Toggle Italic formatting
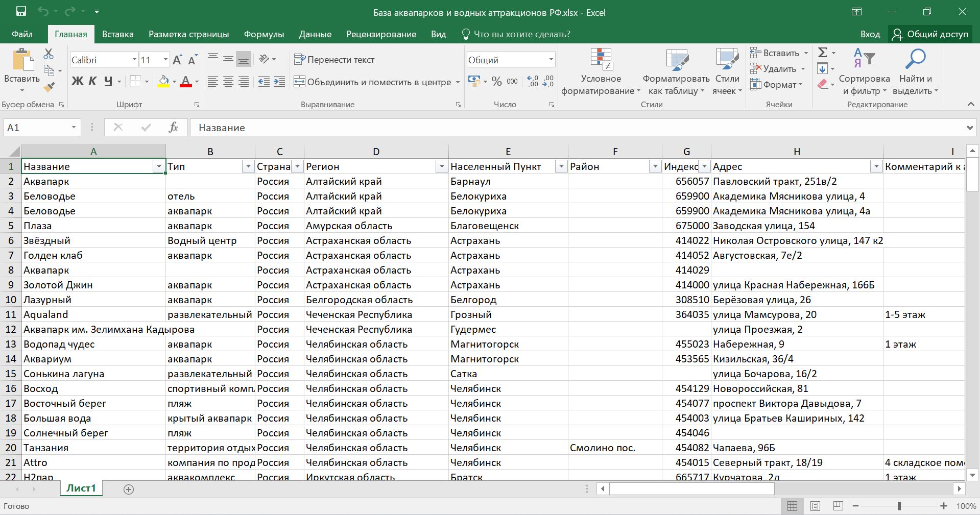980x515 pixels. click(92, 81)
